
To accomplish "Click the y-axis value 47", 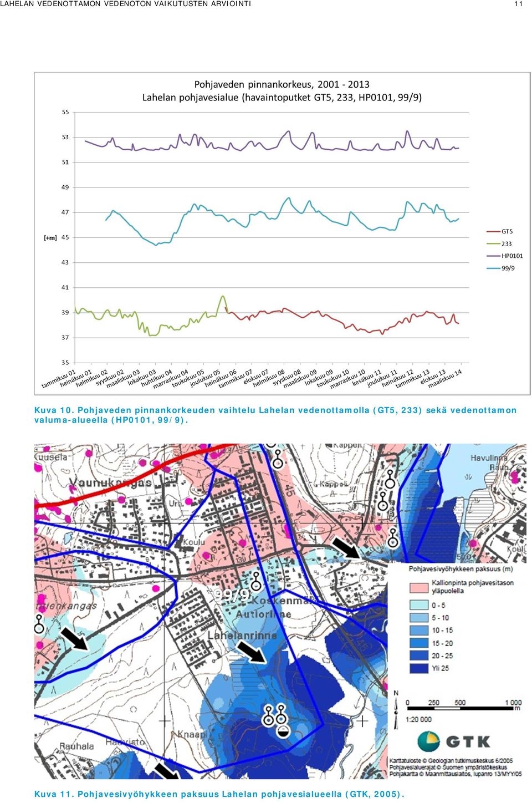I will (x=65, y=212).
